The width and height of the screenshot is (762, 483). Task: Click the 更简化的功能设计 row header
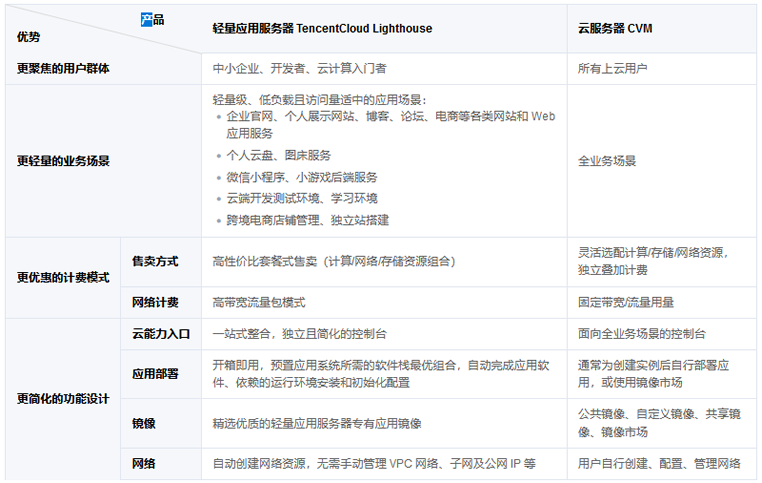tap(63, 399)
